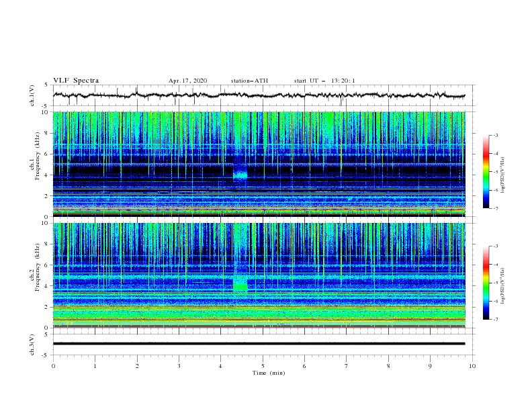Click the ch.1 Frequency (kHz) axis label
Image resolution: width=532 pixels, height=411 pixels.
tap(35, 156)
